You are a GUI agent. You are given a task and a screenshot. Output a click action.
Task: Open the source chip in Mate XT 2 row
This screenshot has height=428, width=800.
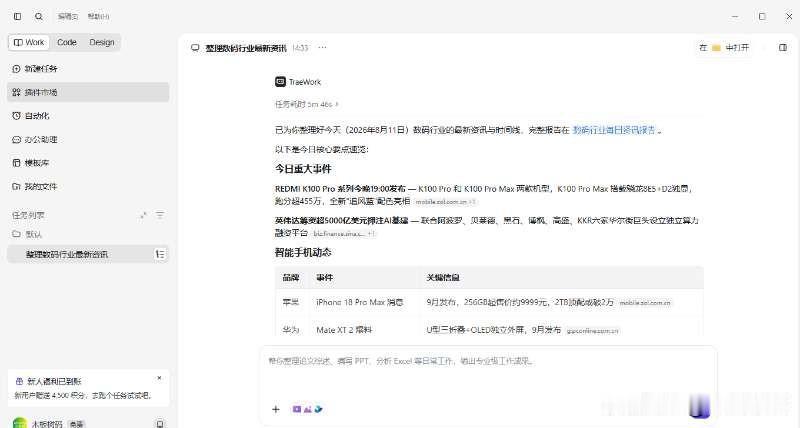[592, 331]
